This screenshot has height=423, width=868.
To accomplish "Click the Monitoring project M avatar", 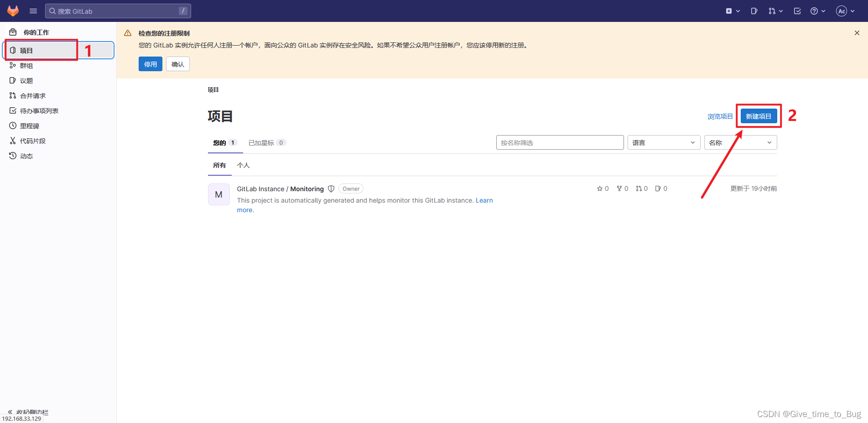I will pyautogui.click(x=219, y=194).
